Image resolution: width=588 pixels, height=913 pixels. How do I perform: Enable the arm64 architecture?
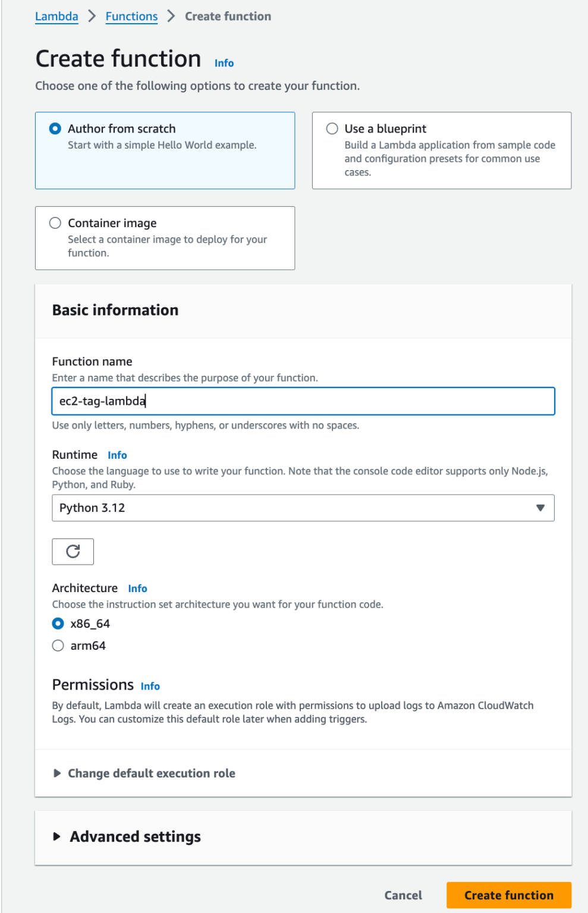tap(57, 645)
